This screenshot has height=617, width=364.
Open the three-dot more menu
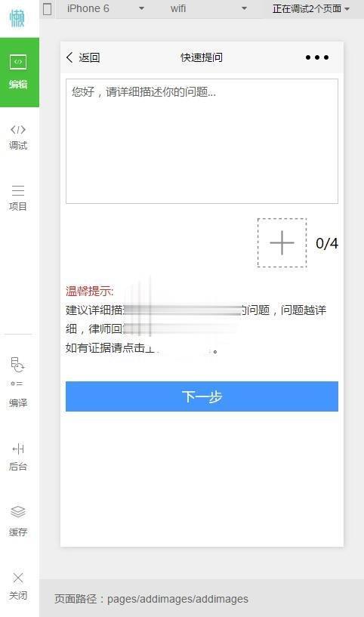pos(316,57)
